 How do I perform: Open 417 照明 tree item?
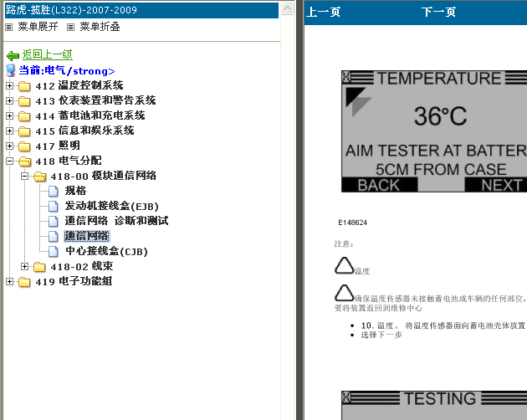pos(58,146)
